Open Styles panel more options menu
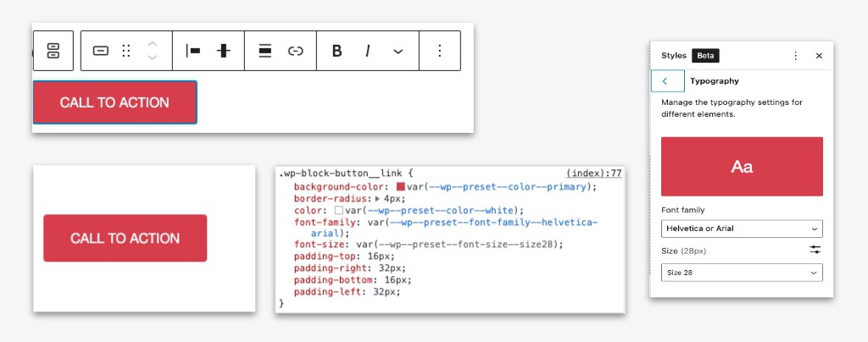The width and height of the screenshot is (868, 342). coord(795,56)
